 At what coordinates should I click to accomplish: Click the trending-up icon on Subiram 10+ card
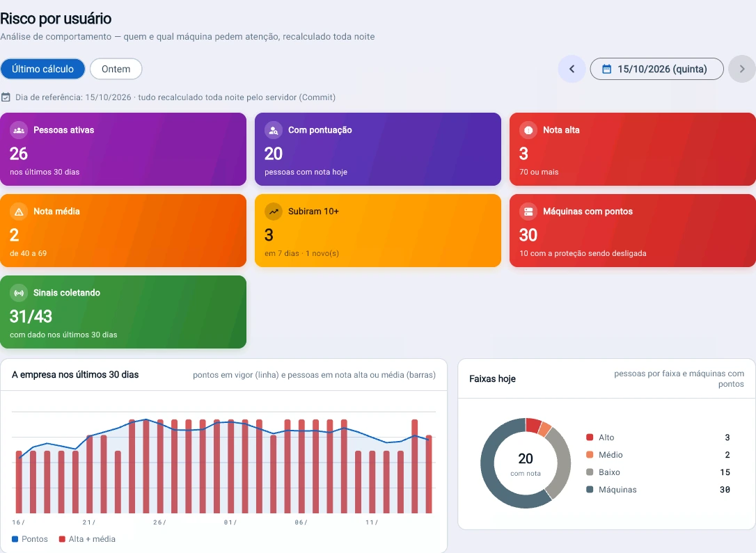274,211
